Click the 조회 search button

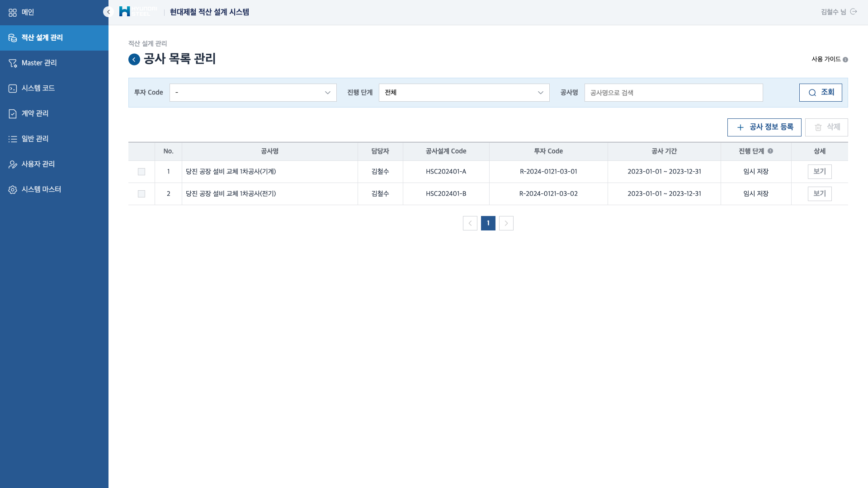click(820, 93)
